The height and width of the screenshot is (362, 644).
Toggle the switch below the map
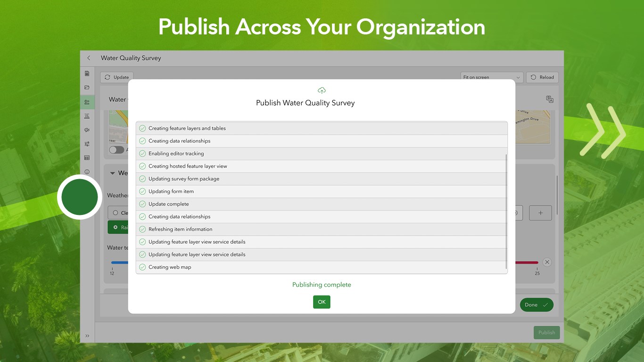[x=116, y=150]
